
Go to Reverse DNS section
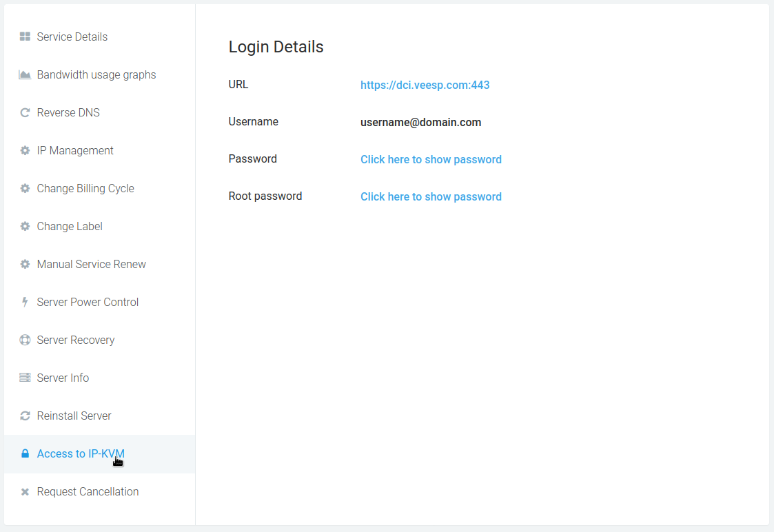pyautogui.click(x=68, y=112)
